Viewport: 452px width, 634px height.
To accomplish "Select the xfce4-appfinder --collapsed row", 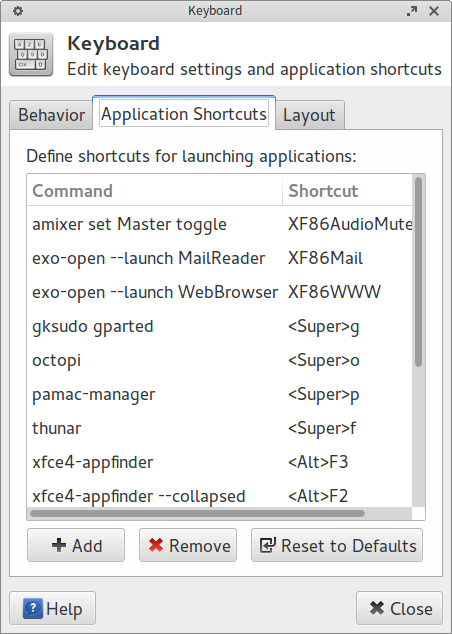I will tap(220, 496).
